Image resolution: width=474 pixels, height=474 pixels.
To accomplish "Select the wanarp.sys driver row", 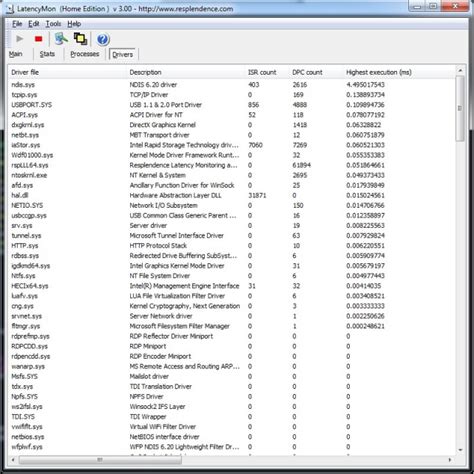I will 231,366.
